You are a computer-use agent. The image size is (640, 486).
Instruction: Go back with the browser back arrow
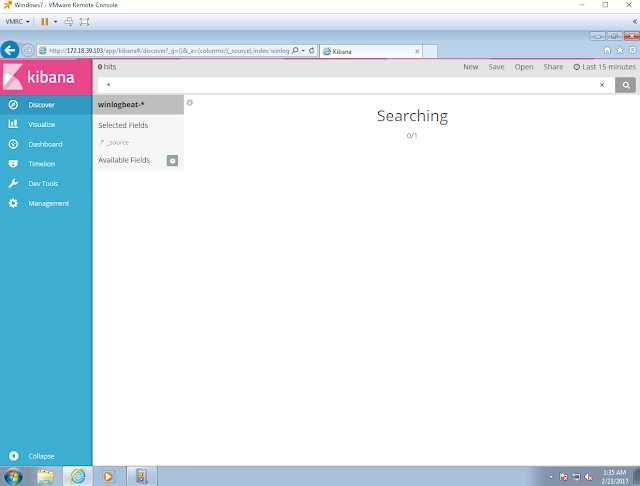coord(10,51)
